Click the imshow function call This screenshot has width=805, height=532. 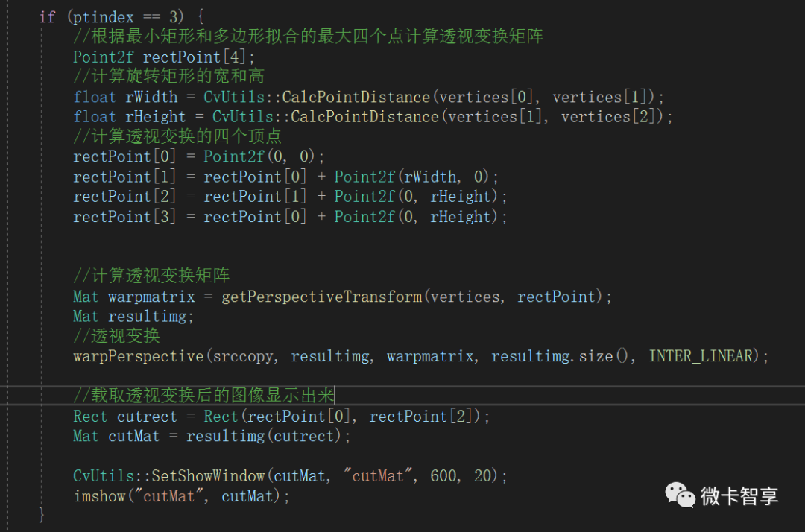click(x=99, y=496)
